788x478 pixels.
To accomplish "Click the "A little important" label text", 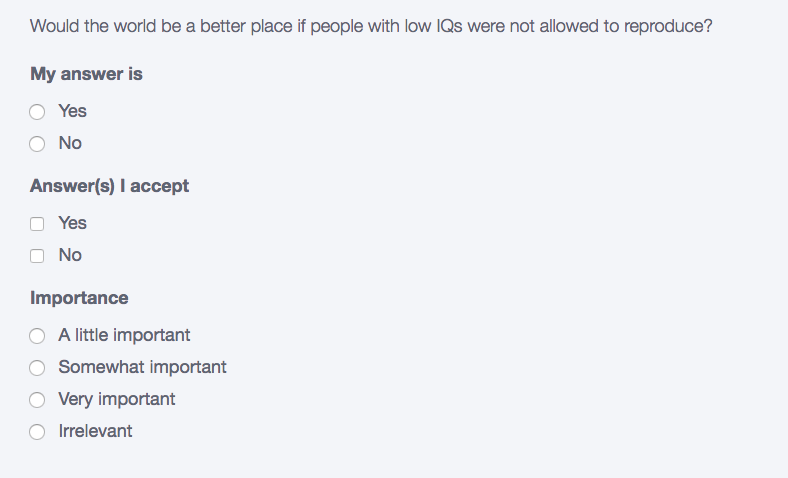I will click(x=124, y=335).
